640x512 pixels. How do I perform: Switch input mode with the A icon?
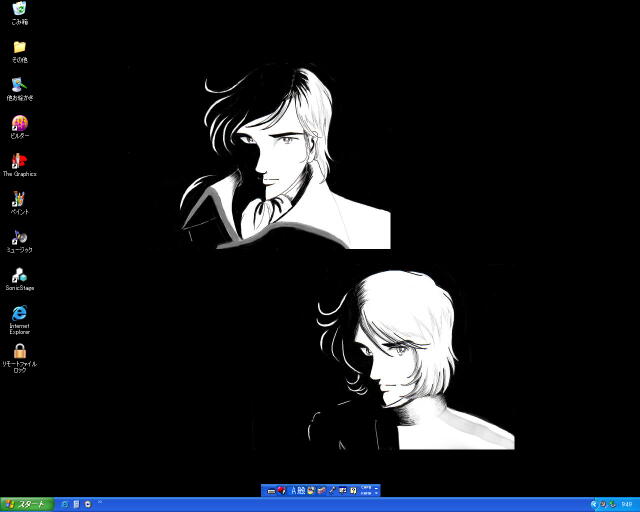point(293,491)
